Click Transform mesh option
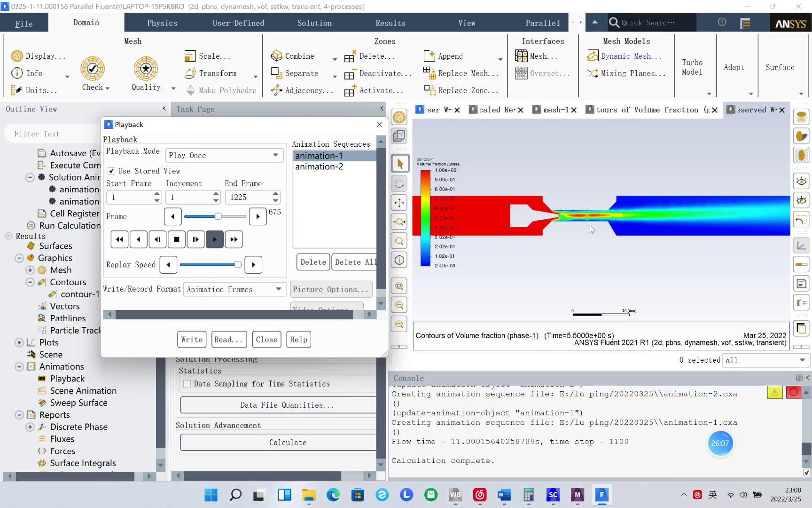The height and width of the screenshot is (508, 812). coord(211,73)
